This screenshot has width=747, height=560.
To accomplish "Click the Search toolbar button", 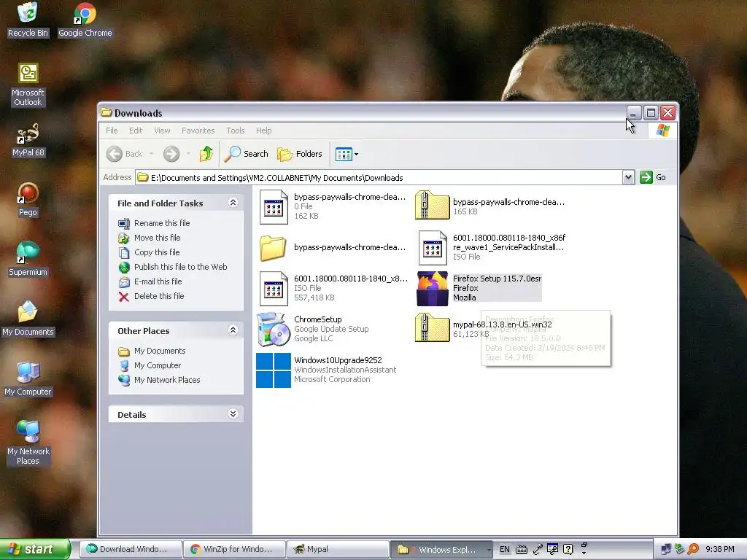I will tap(247, 153).
